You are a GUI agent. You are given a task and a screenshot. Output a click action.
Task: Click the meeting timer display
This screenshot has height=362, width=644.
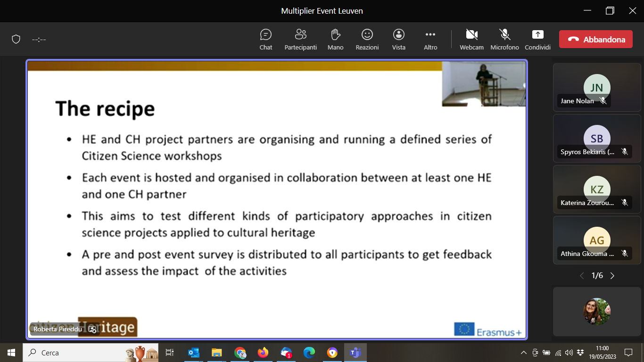(39, 40)
